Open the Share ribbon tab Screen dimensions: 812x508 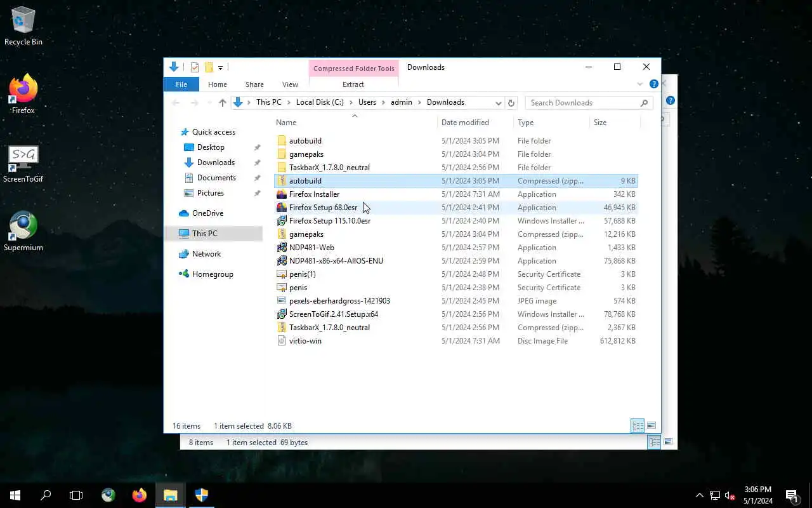(254, 84)
